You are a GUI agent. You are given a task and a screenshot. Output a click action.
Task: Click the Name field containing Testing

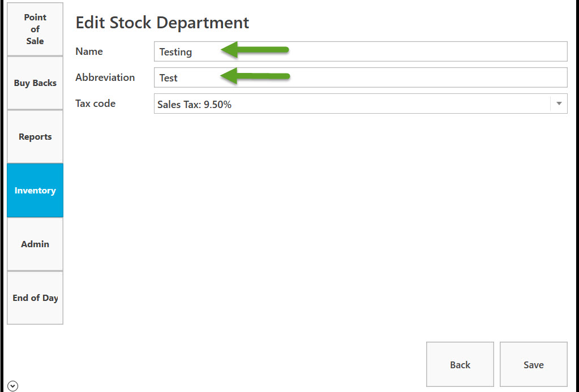click(x=361, y=51)
